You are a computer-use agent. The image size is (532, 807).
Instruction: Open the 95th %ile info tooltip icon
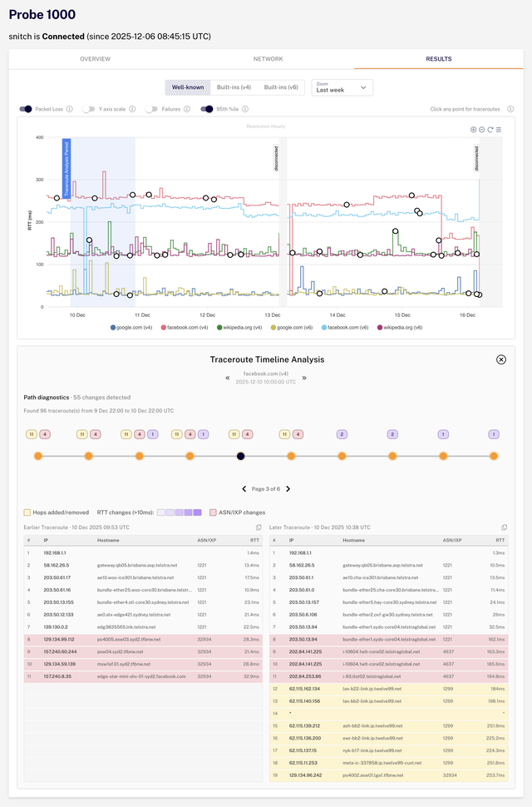245,110
